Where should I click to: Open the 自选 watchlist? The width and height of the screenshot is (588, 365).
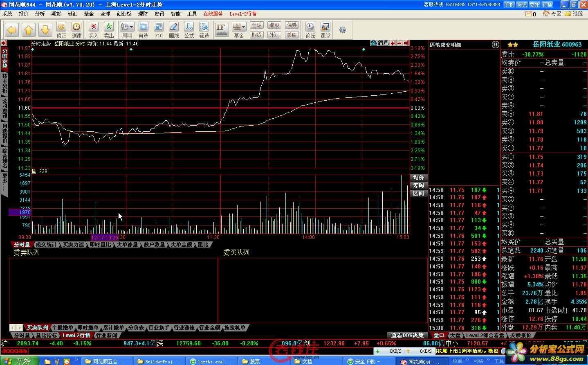point(144,30)
